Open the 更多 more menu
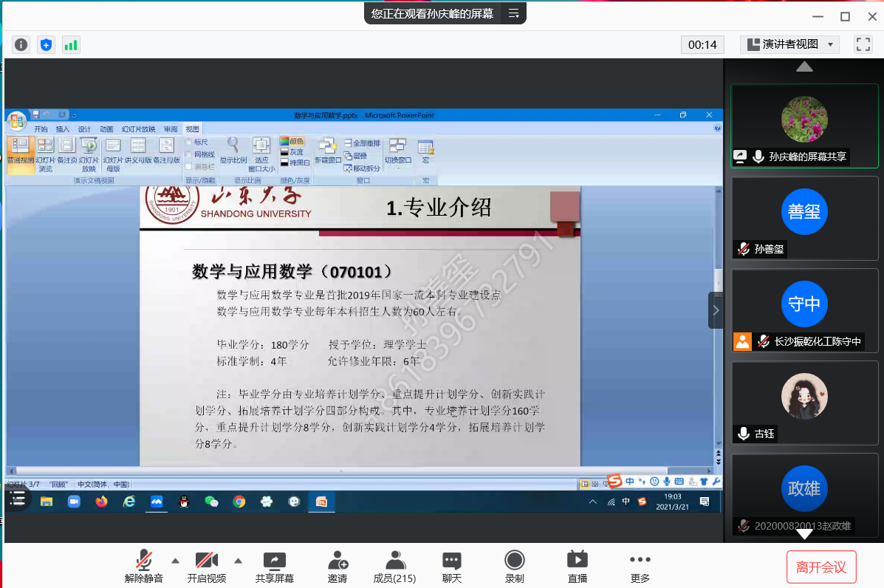Viewport: 884px width, 588px height. (x=640, y=567)
